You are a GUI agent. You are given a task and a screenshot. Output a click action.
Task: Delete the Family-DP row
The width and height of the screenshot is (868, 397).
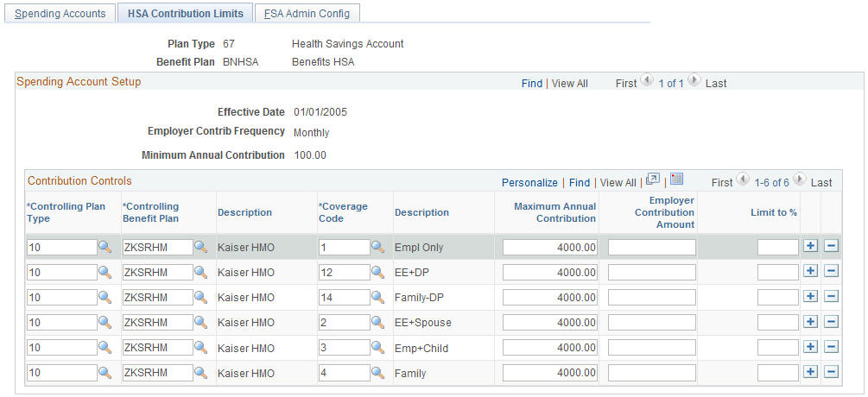click(831, 296)
